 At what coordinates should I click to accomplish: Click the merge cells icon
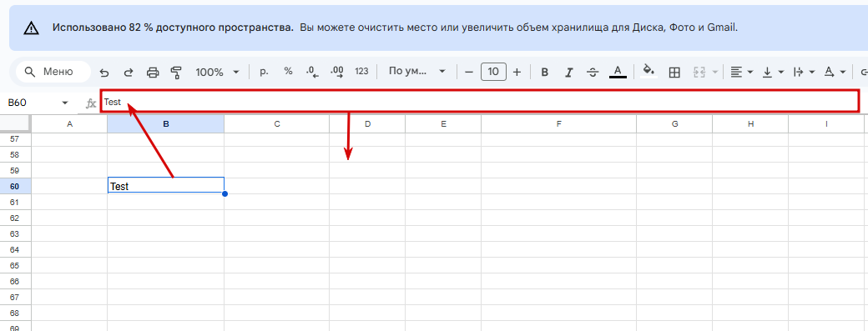pyautogui.click(x=699, y=72)
